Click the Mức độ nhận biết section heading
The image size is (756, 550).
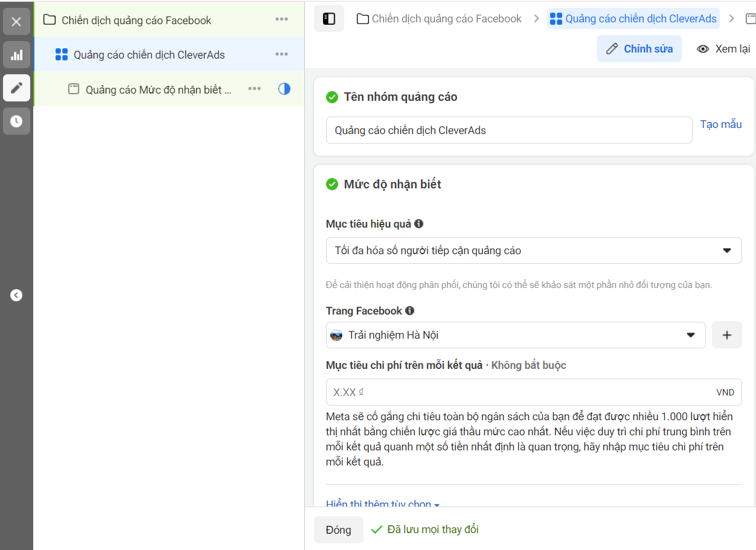(392, 184)
